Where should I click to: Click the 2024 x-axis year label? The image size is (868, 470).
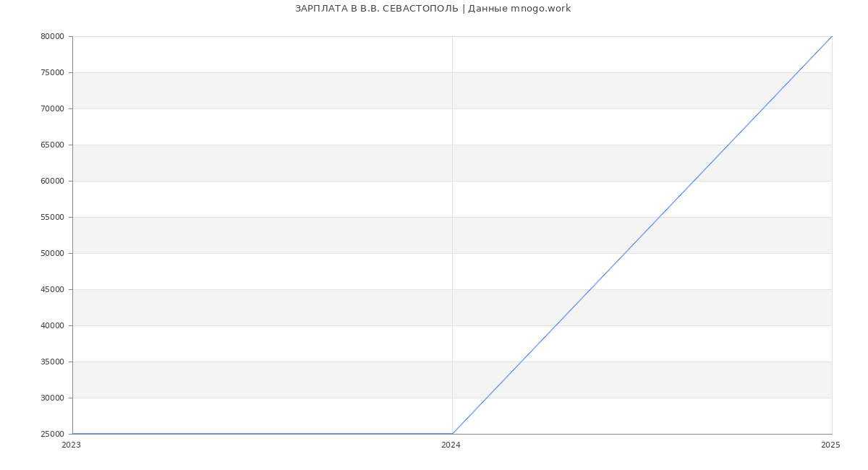[x=451, y=445]
